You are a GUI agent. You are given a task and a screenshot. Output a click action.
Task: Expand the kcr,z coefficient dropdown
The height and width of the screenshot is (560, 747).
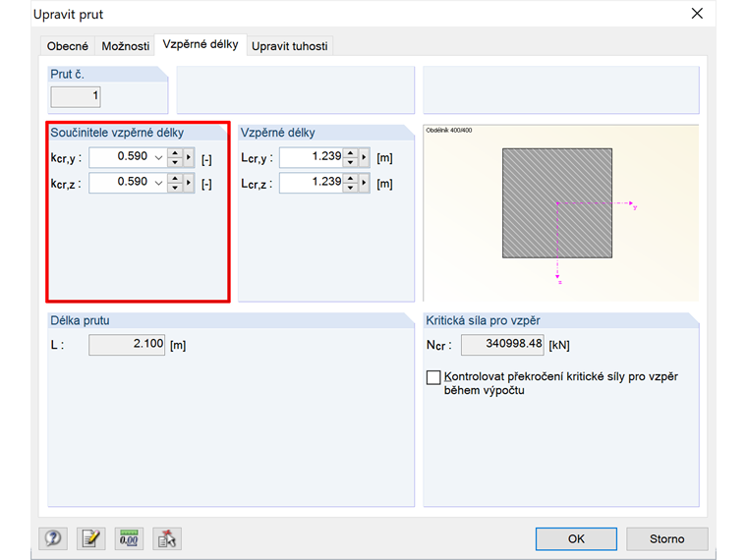(x=158, y=183)
